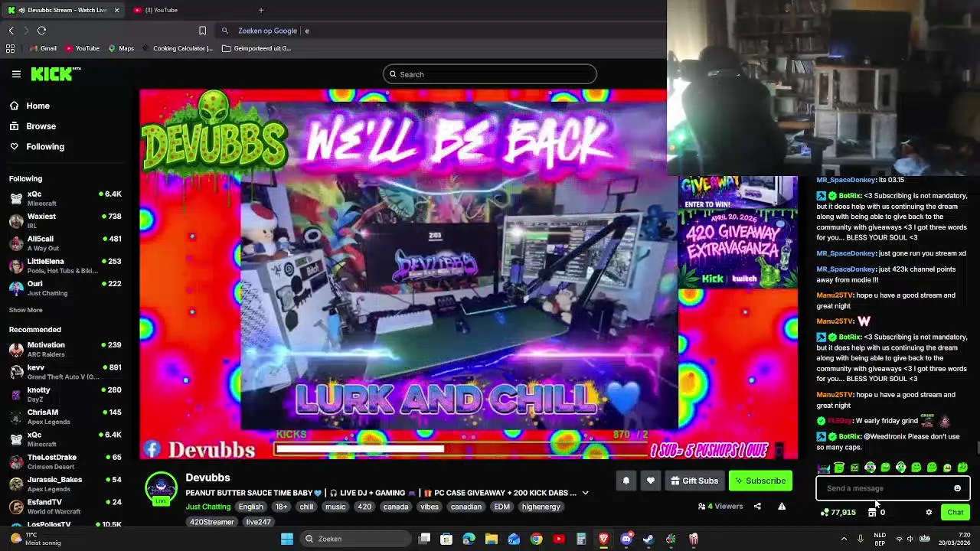Open the emoji picker in chat
Image resolution: width=980 pixels, height=551 pixels.
pyautogui.click(x=957, y=488)
